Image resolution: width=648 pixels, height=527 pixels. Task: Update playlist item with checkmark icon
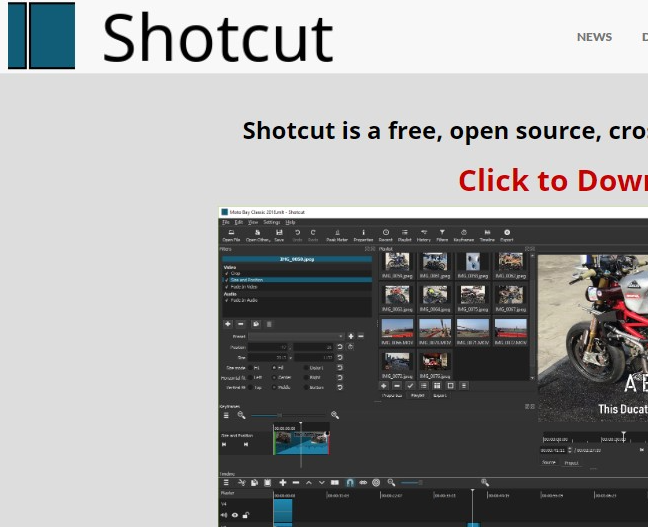click(410, 386)
